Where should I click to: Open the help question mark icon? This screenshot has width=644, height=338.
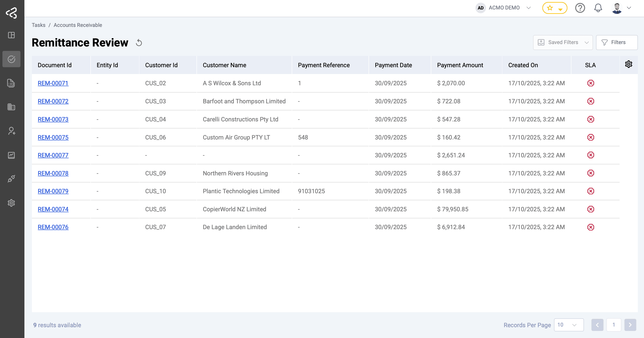coord(580,8)
